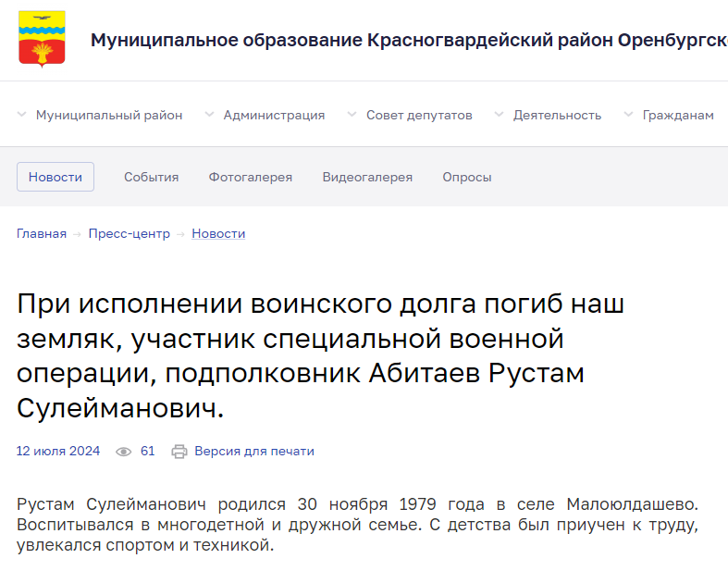Open the Муниципальный район menu item
Image resolution: width=728 pixels, height=571 pixels.
click(x=109, y=116)
